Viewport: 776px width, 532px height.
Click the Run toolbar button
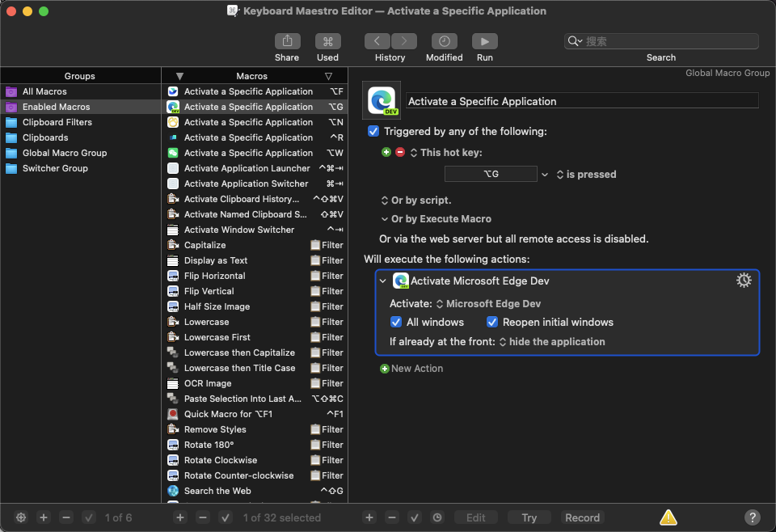(x=484, y=41)
